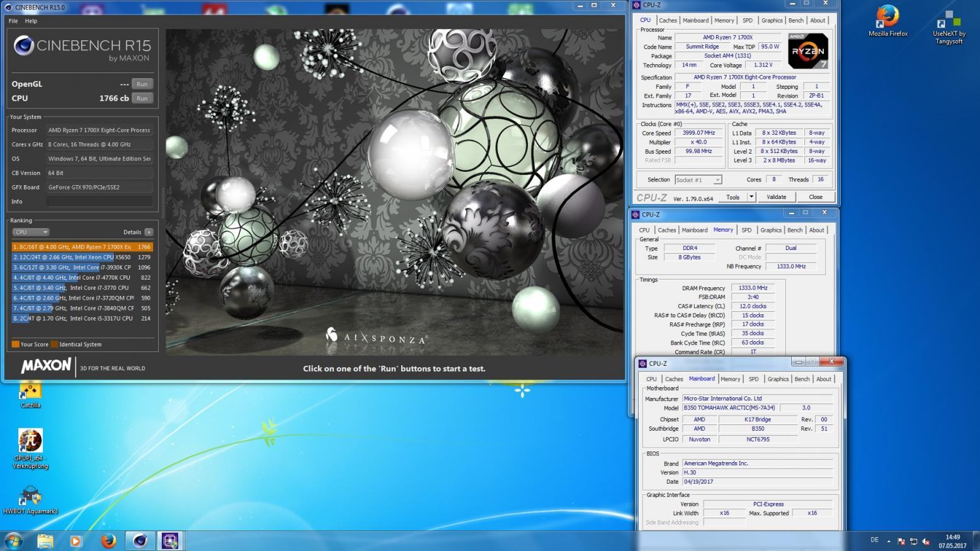The height and width of the screenshot is (551, 980).
Task: Open the ranking CPU type dropdown
Action: (x=30, y=232)
